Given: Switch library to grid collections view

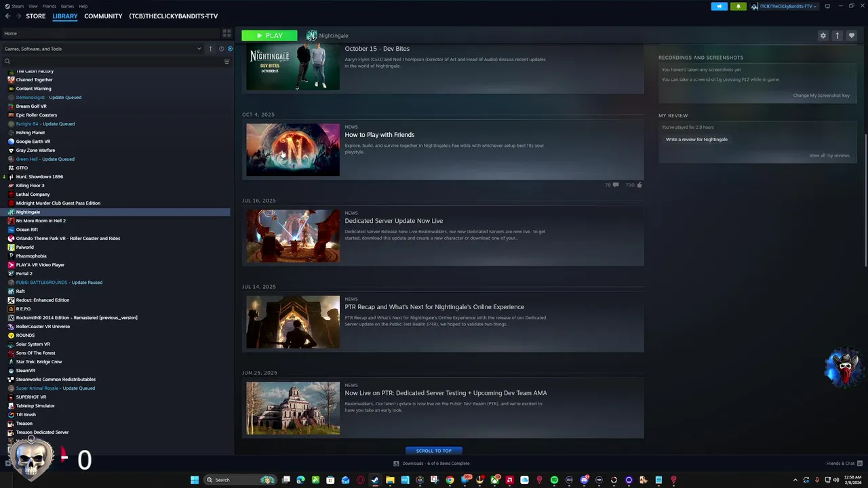Looking at the screenshot, I should click(226, 33).
